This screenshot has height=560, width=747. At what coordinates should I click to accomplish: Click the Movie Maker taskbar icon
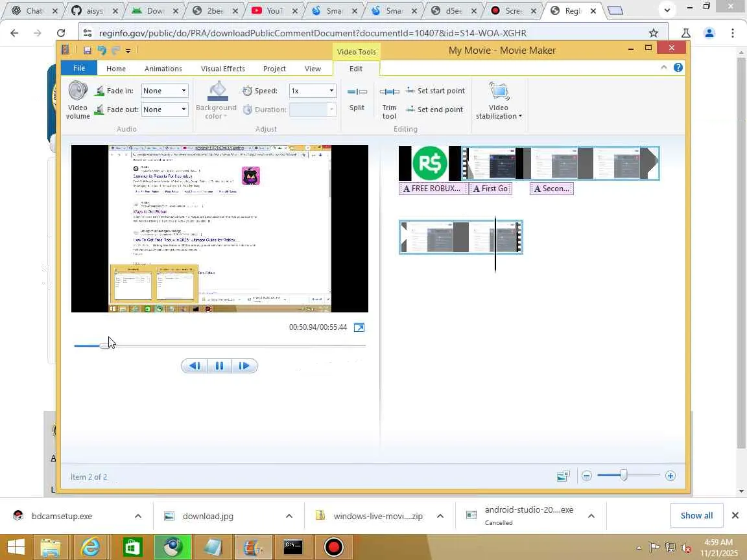pos(253,548)
